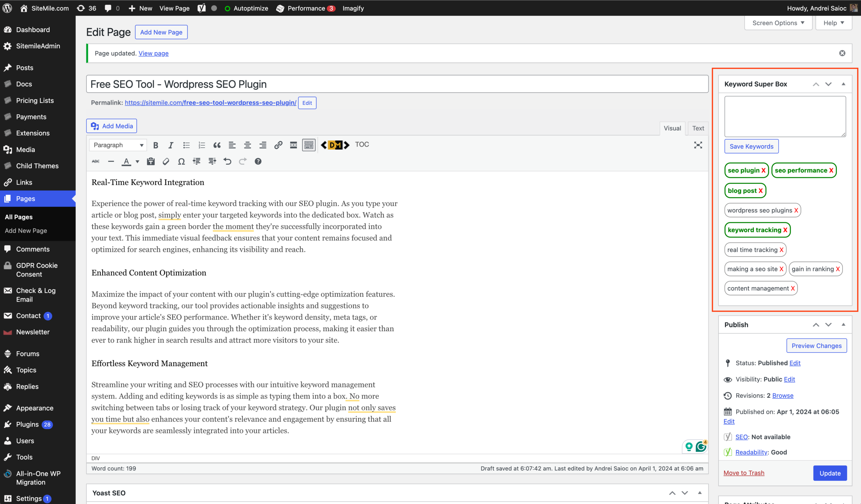Viewport: 861px width, 504px height.
Task: Align text left
Action: pyautogui.click(x=232, y=145)
